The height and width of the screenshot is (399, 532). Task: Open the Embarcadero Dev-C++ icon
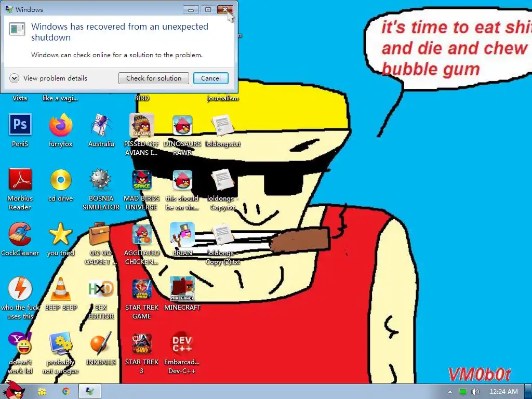182,343
